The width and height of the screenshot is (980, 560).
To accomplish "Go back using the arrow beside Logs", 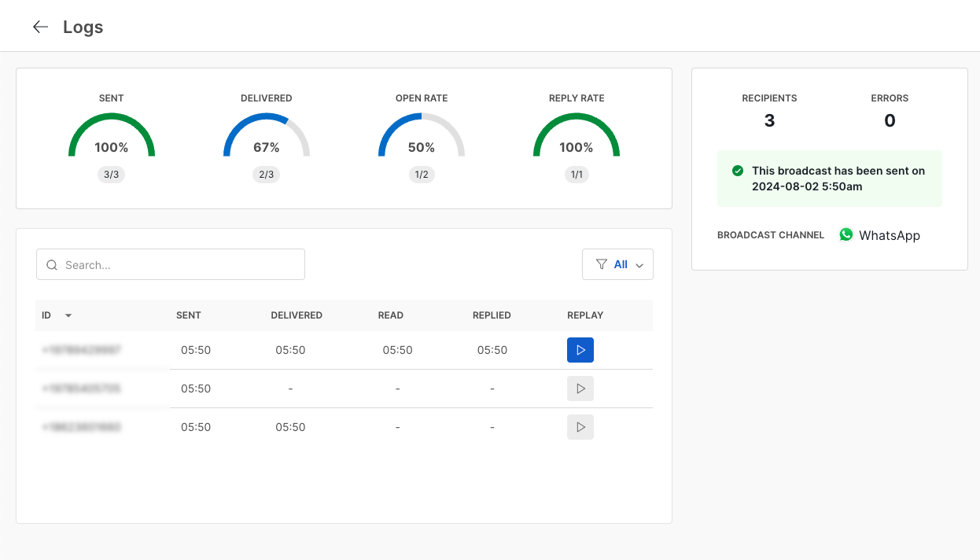I will (x=40, y=27).
